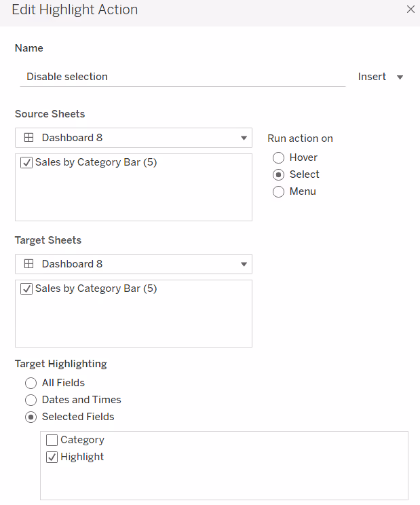Enable the Category field checkbox

tap(52, 440)
